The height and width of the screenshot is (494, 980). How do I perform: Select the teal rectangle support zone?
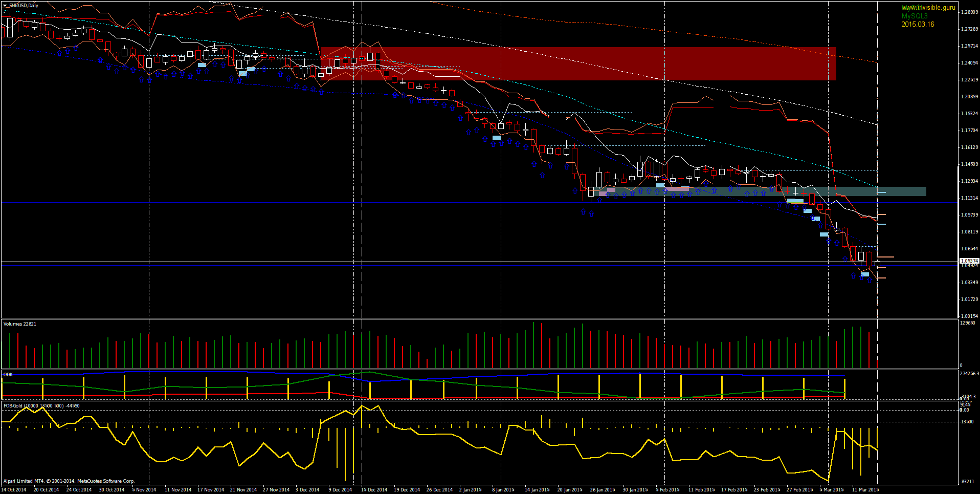(760, 191)
